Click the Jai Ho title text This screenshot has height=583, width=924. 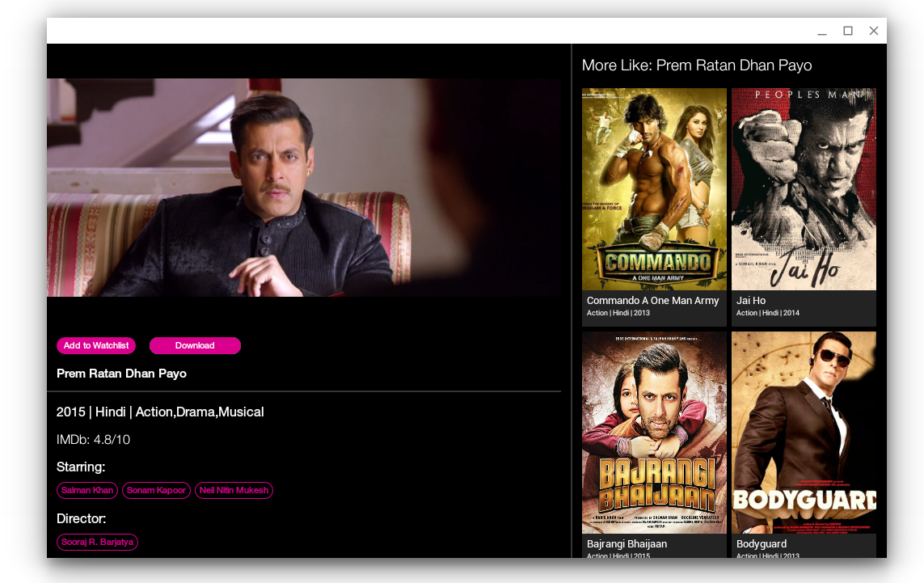[x=751, y=301]
